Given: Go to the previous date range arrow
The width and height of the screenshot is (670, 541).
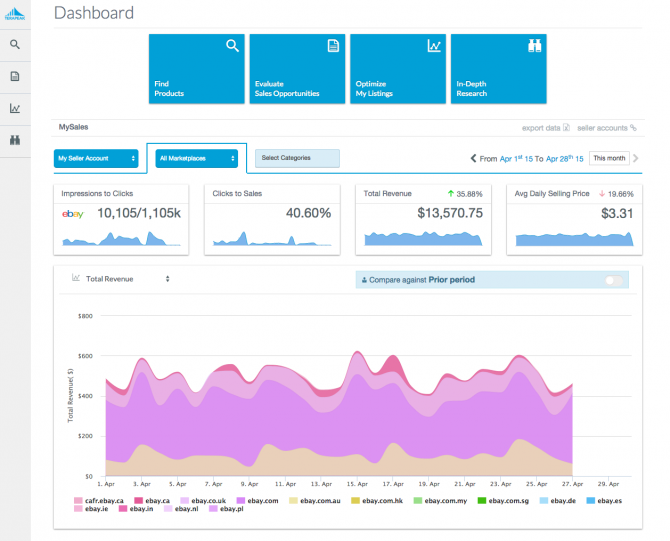Looking at the screenshot, I should (473, 159).
